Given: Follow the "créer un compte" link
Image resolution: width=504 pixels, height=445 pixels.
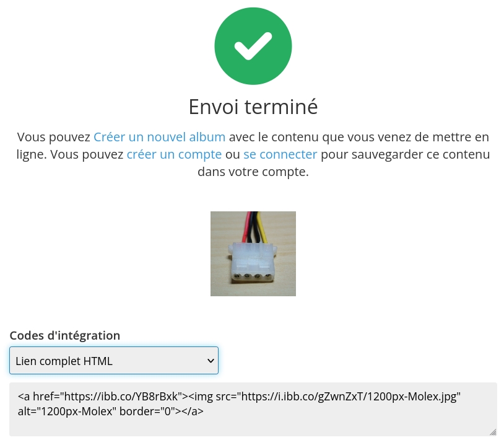Looking at the screenshot, I should tap(174, 154).
